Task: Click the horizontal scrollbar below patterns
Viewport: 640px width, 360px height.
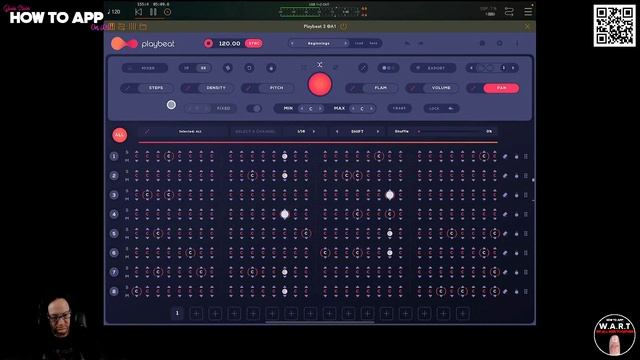Action: point(320,322)
